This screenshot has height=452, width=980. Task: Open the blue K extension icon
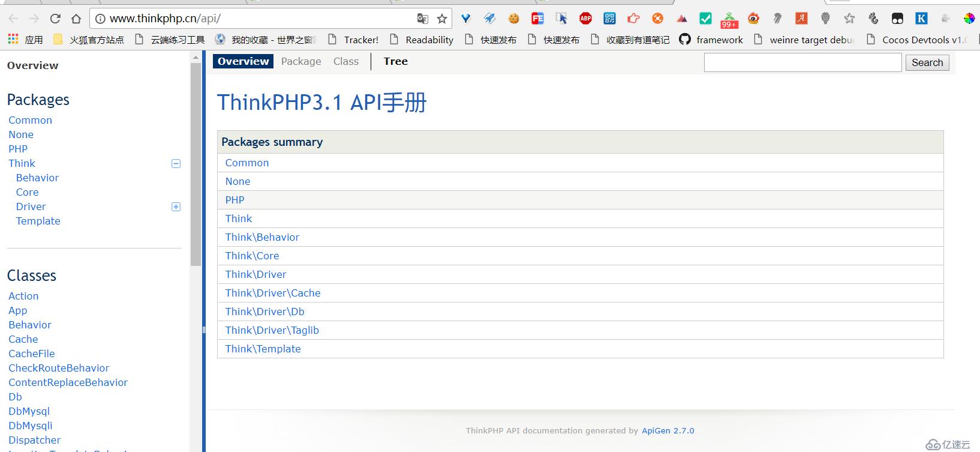(x=921, y=19)
